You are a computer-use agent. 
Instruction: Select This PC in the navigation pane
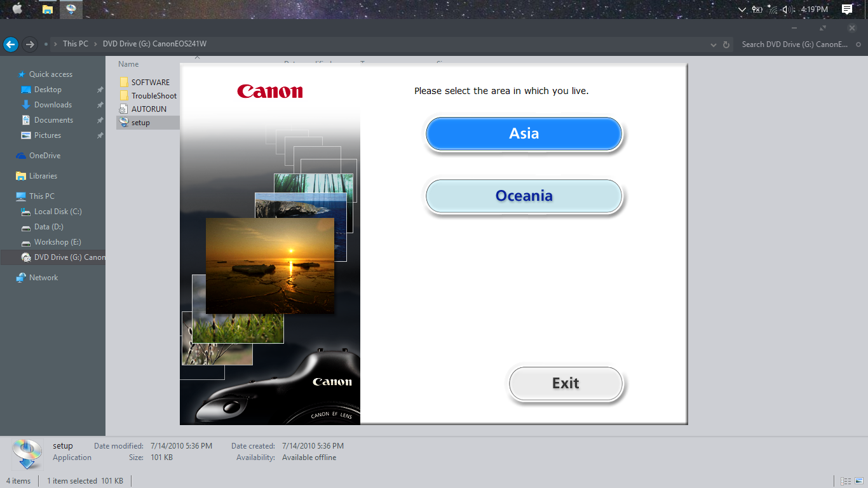pos(41,196)
